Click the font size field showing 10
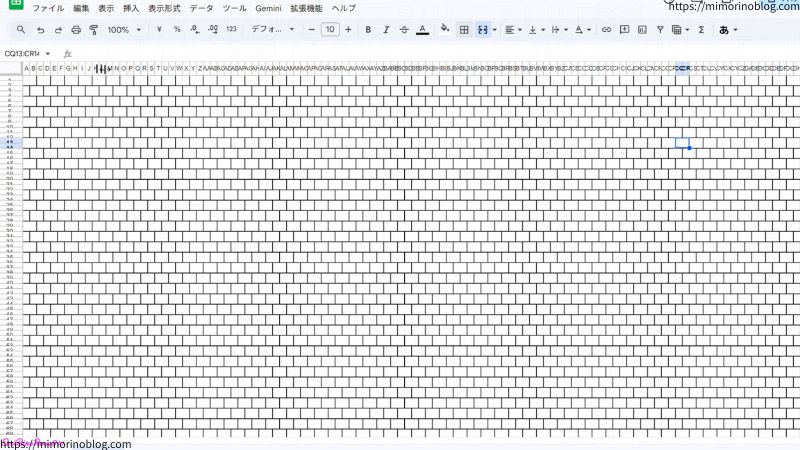The width and height of the screenshot is (800, 450). click(330, 30)
